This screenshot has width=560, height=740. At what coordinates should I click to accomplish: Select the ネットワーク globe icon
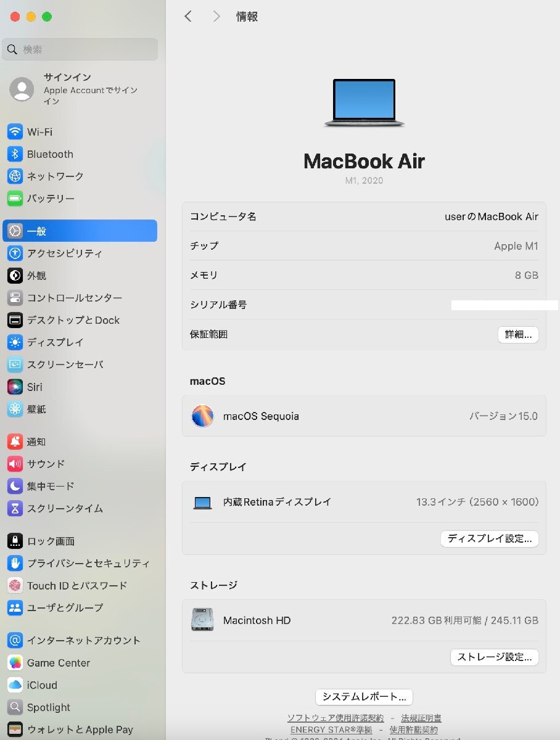pyautogui.click(x=15, y=176)
